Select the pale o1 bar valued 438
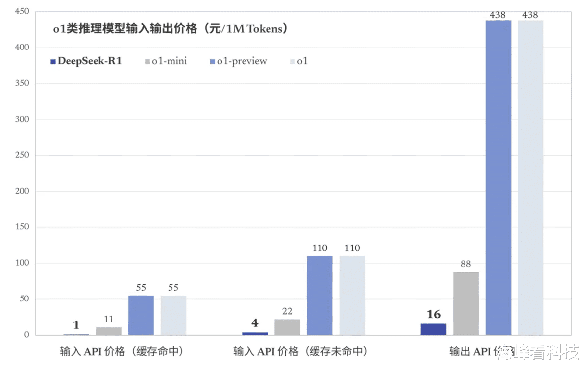The width and height of the screenshot is (588, 371). tap(531, 178)
